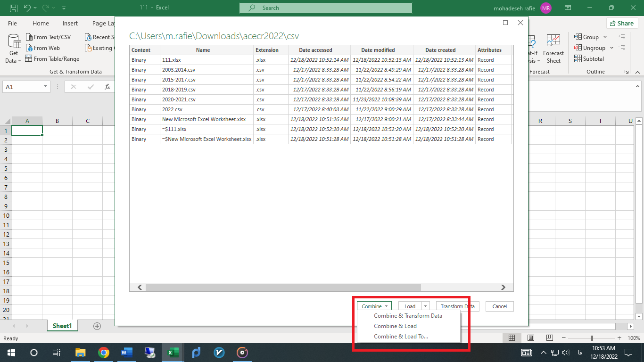644x362 pixels.
Task: Switch to the Insert tab
Action: coord(70,23)
